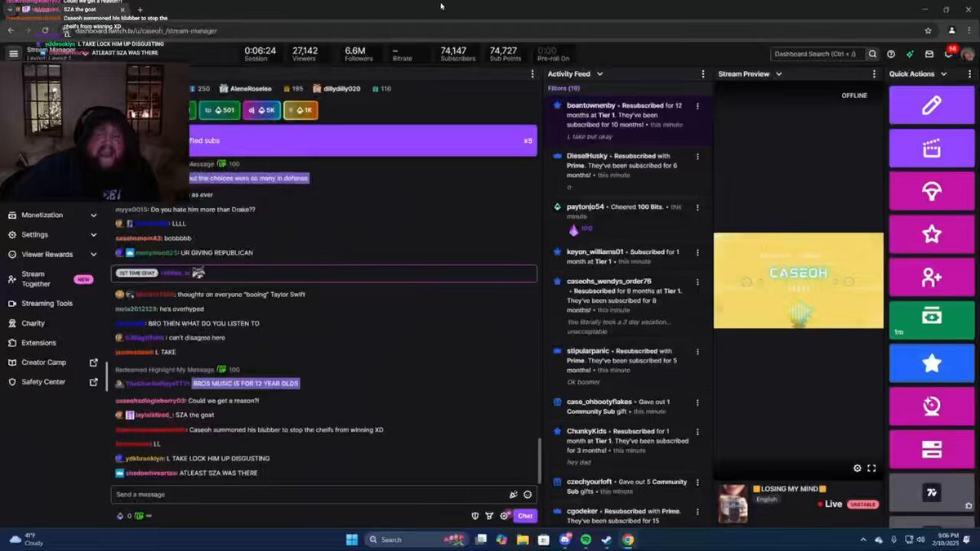This screenshot has height=551, width=980.
Task: Open Windows Start menu on taskbar
Action: tap(351, 540)
